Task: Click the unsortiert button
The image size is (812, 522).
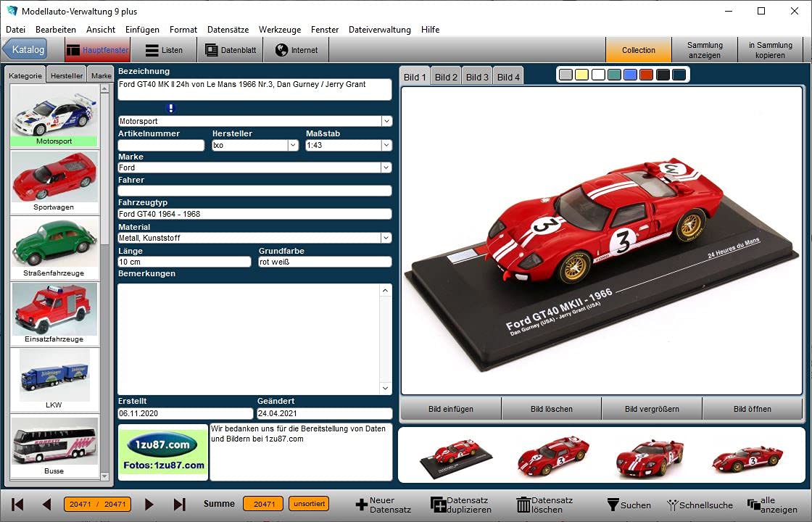Action: [309, 504]
